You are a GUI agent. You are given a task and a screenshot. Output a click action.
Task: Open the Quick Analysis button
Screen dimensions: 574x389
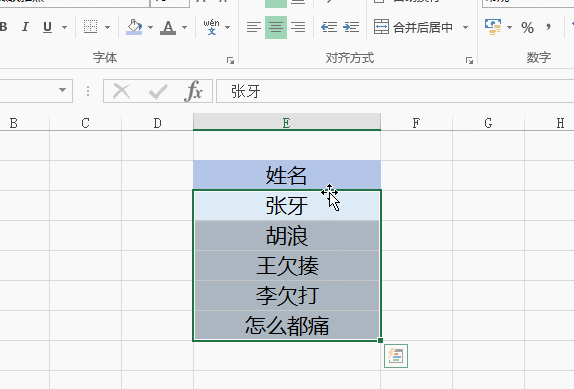(396, 356)
